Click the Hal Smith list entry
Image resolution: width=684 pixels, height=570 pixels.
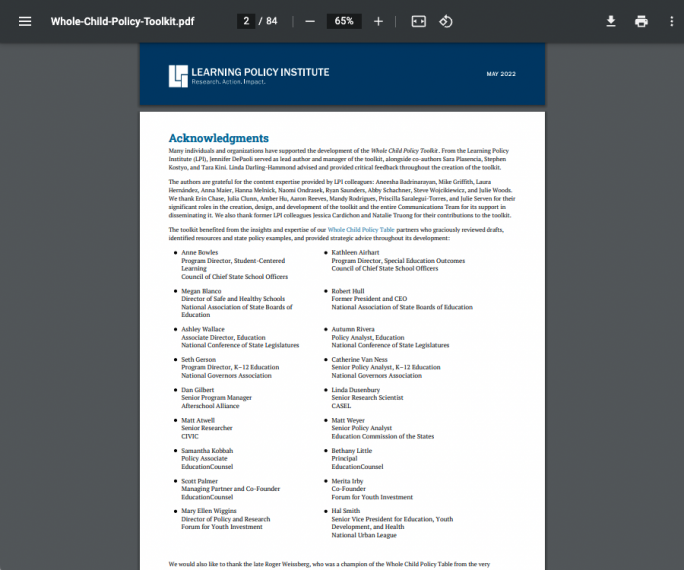345,511
